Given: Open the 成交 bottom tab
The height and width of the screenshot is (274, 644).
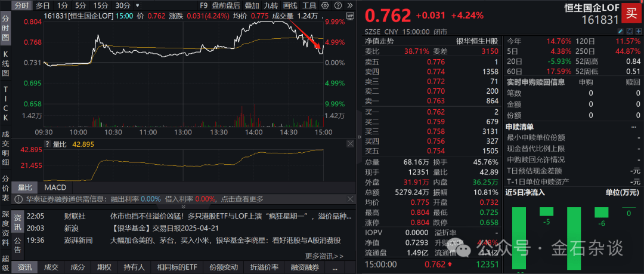Looking at the screenshot, I should coord(51,267).
